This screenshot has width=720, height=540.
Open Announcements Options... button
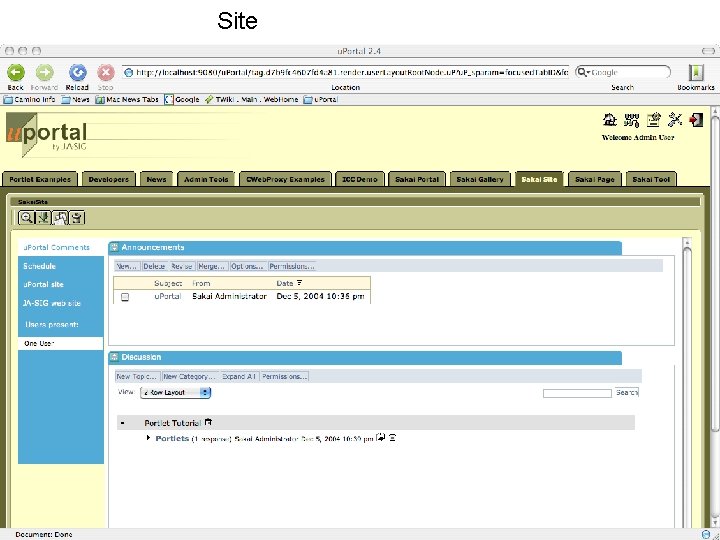248,266
